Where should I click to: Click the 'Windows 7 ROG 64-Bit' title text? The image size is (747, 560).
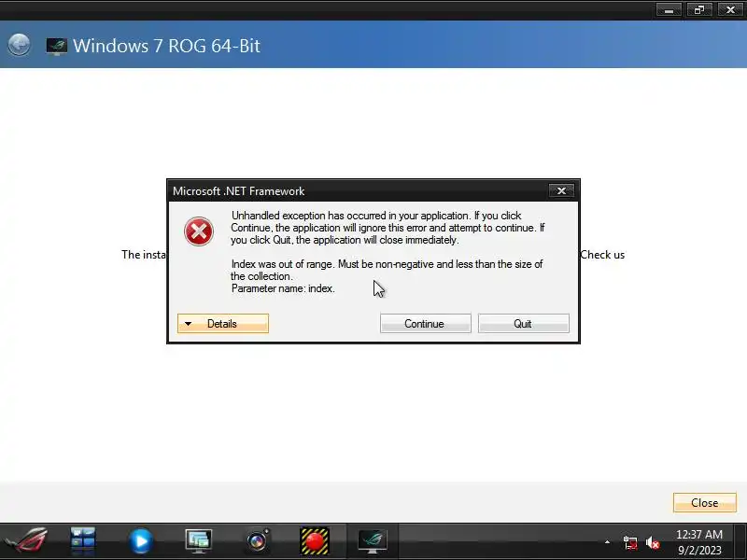click(166, 46)
